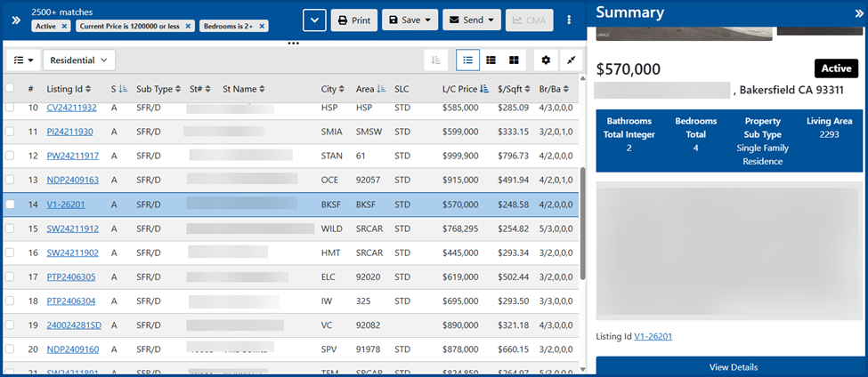868x377 pixels.
Task: Click the Active status badge in Summary
Action: pos(837,68)
